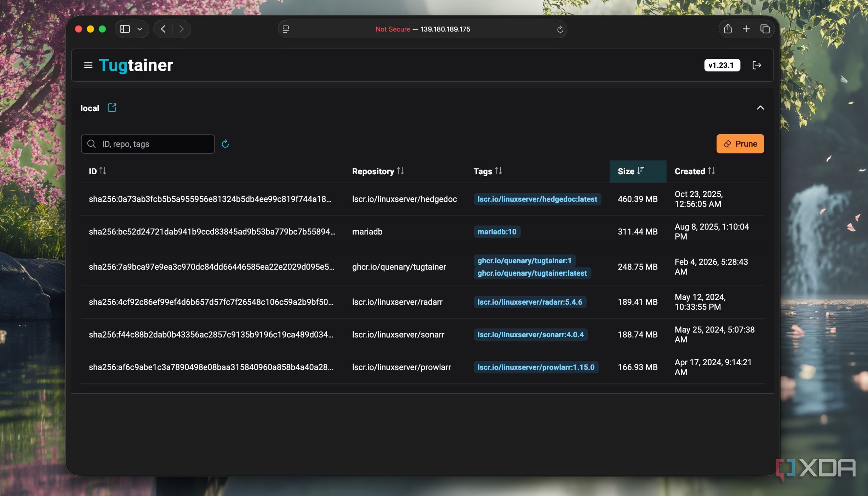Sort table by ID column
Viewport: 868px width, 496px height.
97,171
